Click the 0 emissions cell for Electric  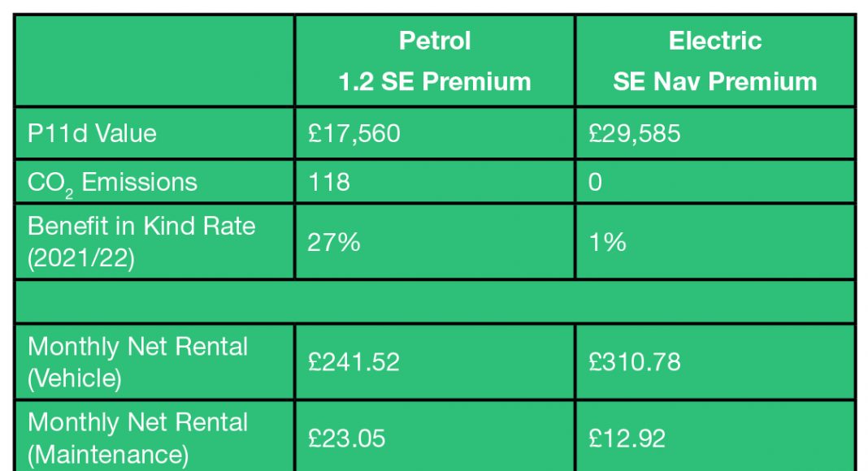pyautogui.click(x=595, y=181)
